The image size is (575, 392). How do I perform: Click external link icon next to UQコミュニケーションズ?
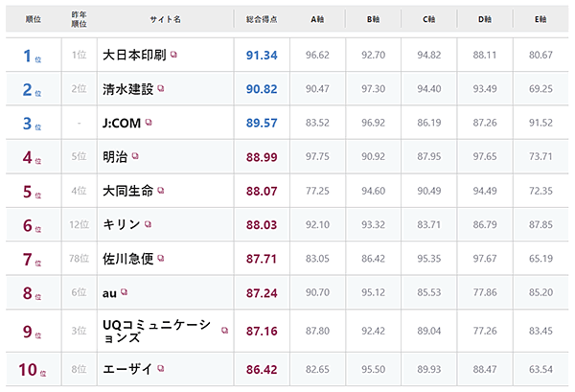[224, 330]
